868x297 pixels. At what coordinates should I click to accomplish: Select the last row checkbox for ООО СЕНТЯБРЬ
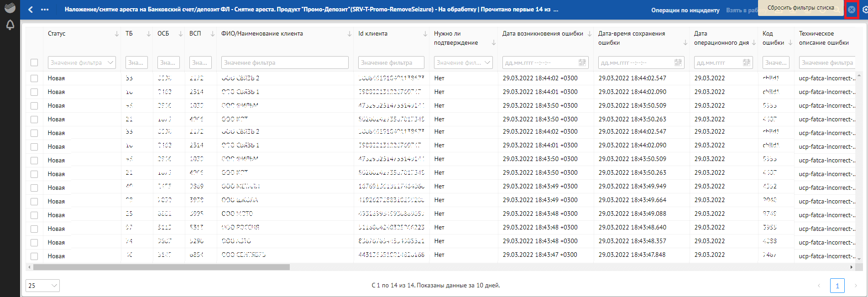34,256
